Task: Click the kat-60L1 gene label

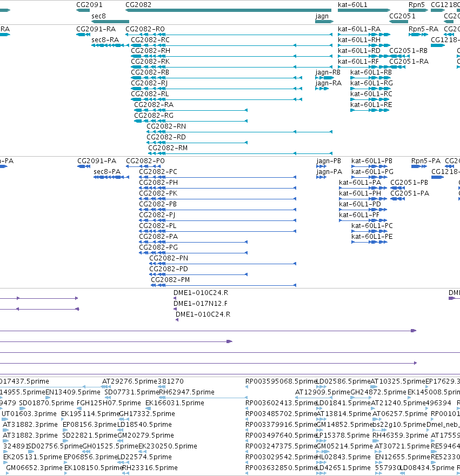Action: point(352,4)
